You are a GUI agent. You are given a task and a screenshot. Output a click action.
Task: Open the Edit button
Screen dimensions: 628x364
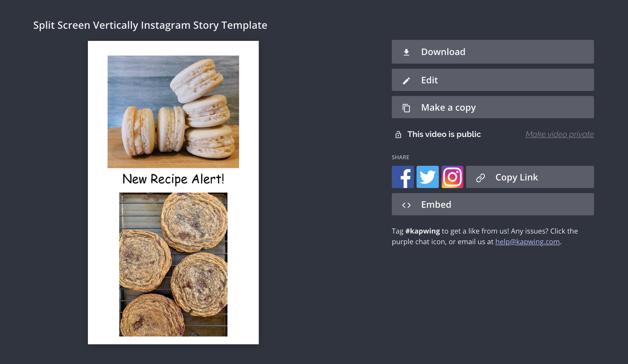pyautogui.click(x=493, y=80)
